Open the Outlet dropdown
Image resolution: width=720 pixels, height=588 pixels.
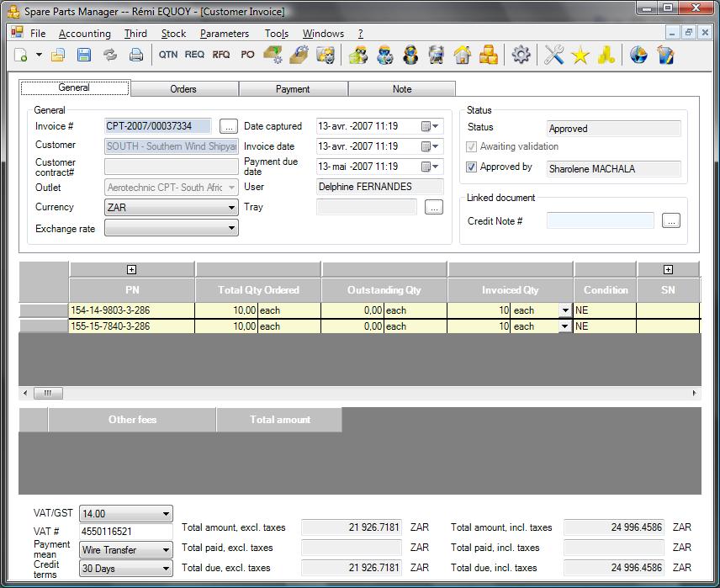[x=172, y=188]
